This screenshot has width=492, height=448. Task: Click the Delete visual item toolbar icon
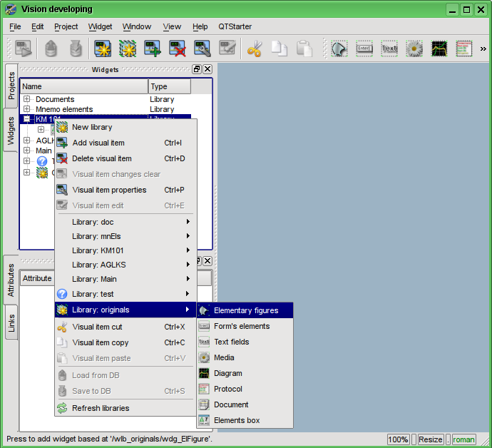click(177, 49)
